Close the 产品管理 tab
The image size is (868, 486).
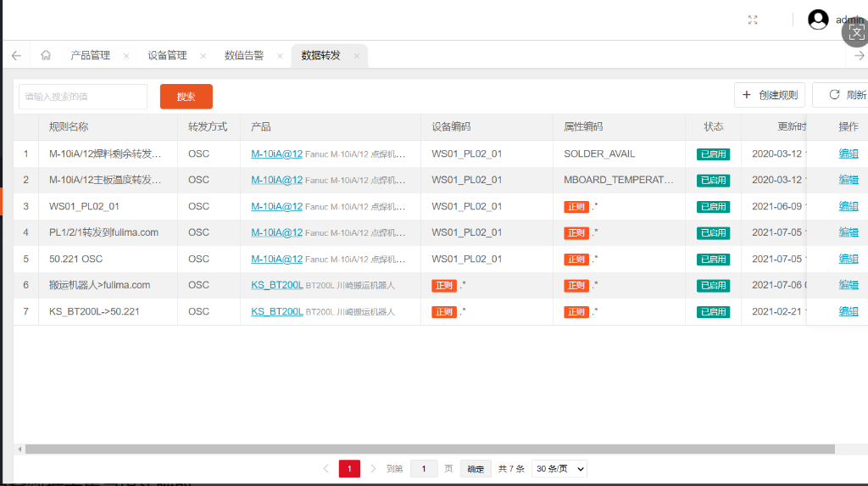(x=126, y=56)
